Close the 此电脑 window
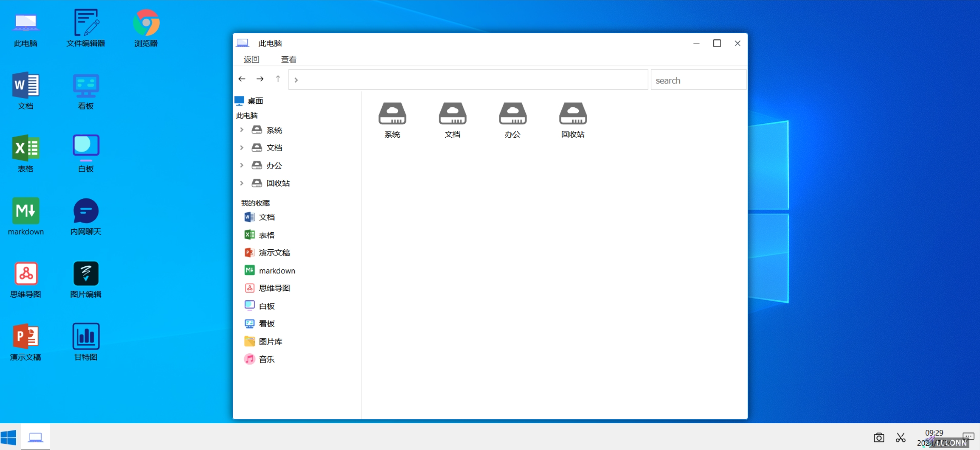The width and height of the screenshot is (980, 450). (737, 43)
